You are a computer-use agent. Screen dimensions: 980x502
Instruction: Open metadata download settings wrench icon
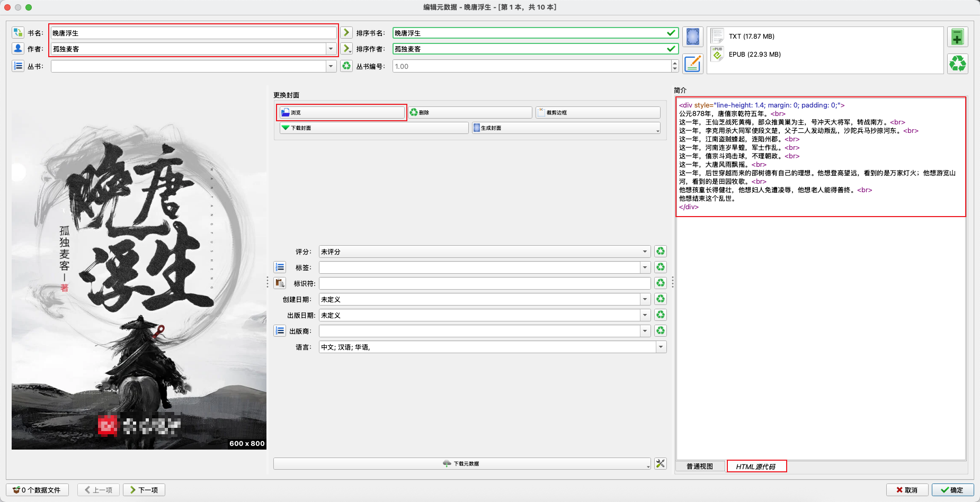click(x=660, y=463)
